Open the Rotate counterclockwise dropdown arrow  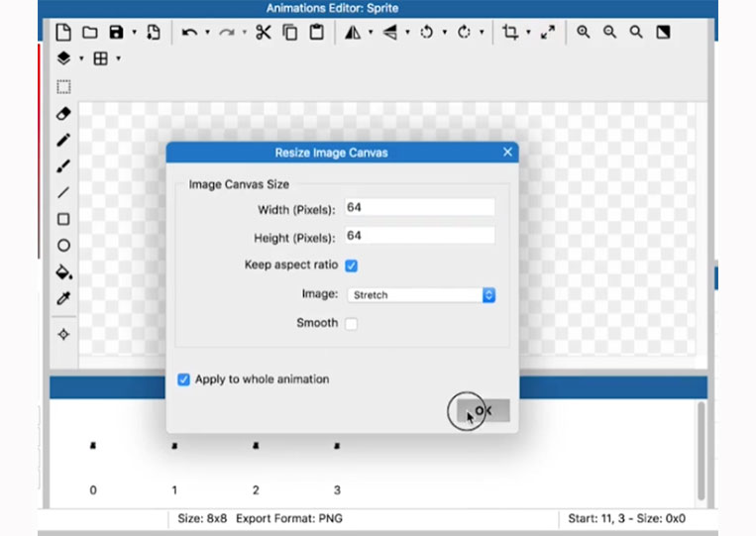[x=445, y=33]
